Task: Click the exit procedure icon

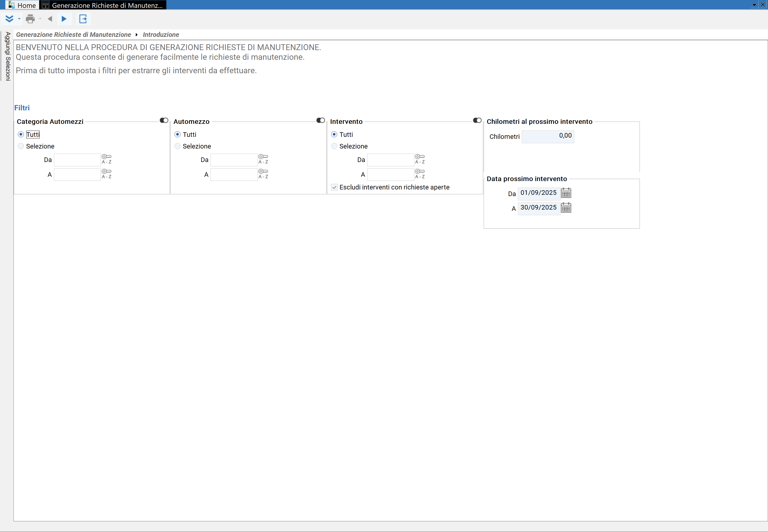Action: point(83,19)
